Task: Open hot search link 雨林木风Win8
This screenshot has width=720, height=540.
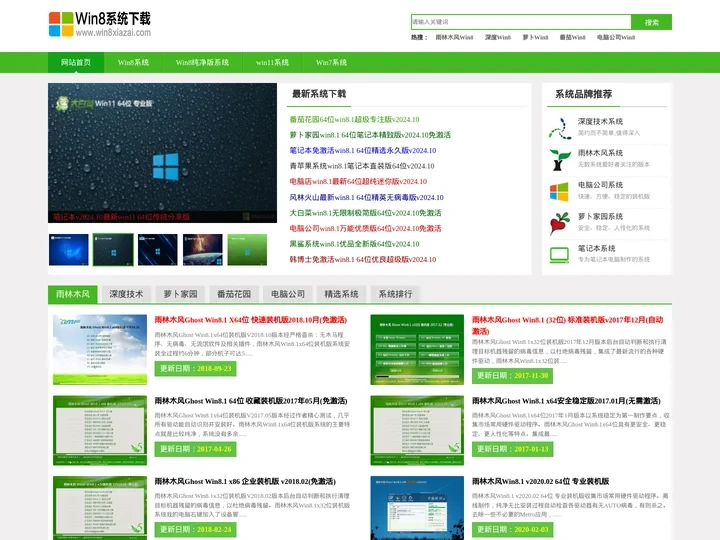Action: coord(454,37)
